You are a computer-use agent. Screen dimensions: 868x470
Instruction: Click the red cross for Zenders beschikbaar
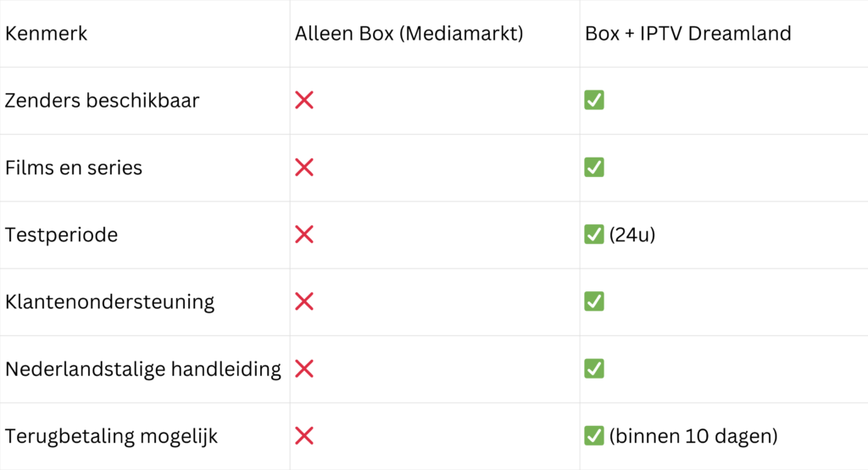(304, 101)
